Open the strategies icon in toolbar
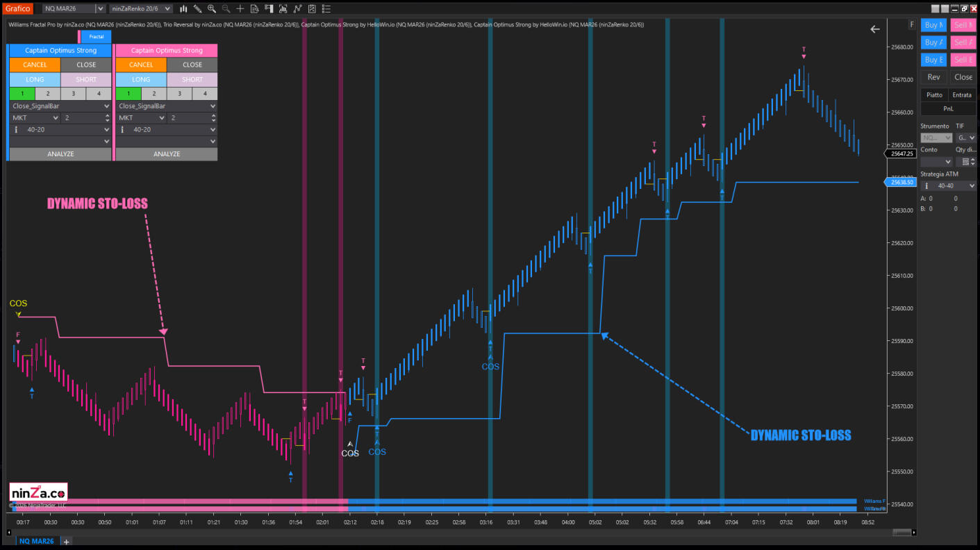The height and width of the screenshot is (550, 980). coord(312,9)
